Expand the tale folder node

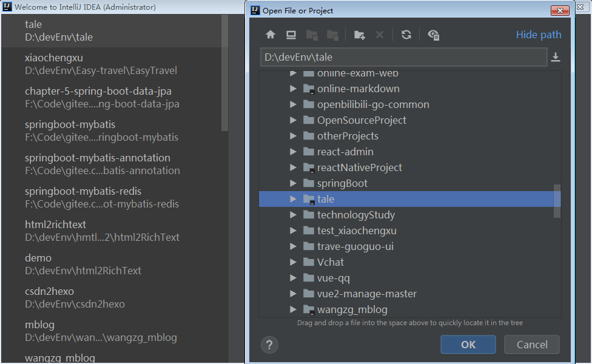click(x=293, y=199)
